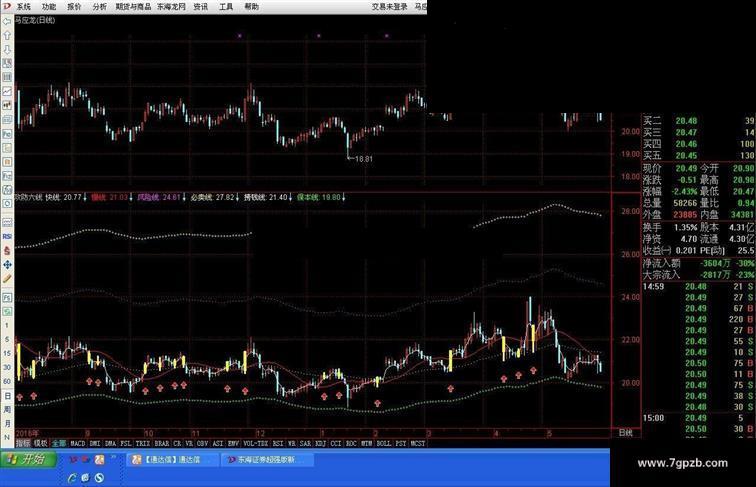Switch to the 模板 tab
The image size is (756, 487).
[40, 443]
